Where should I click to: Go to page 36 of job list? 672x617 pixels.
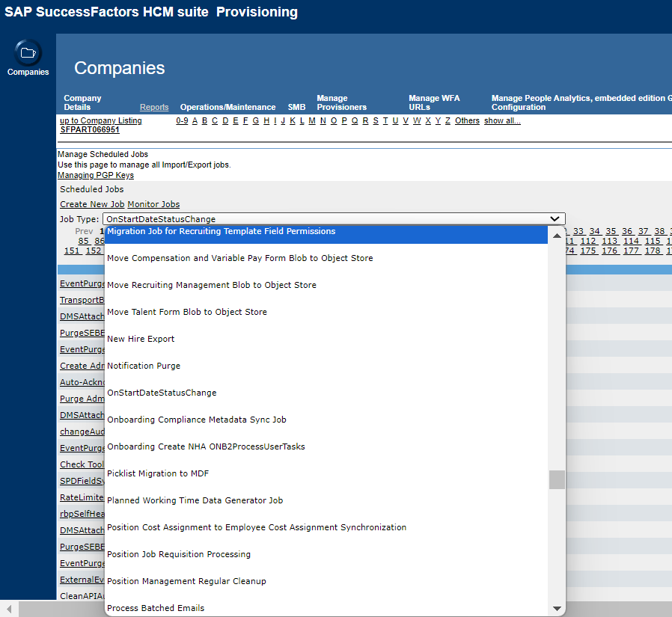(627, 231)
